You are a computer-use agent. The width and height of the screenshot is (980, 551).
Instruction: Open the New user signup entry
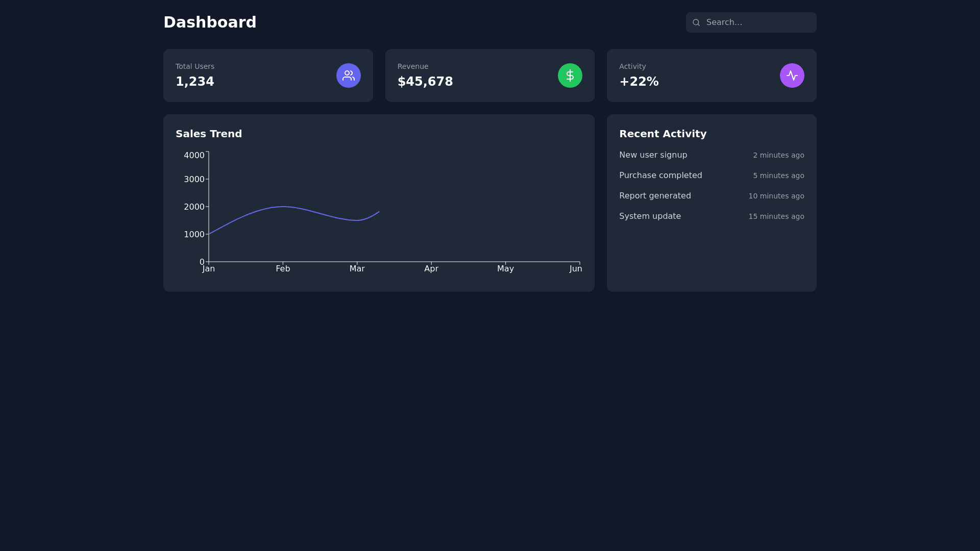click(x=653, y=155)
